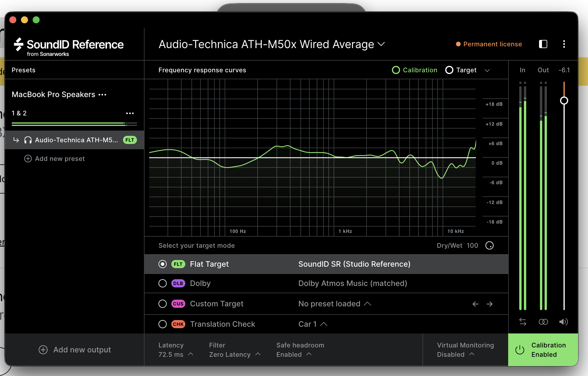Adjust the output volume slider at far right
Image resolution: width=588 pixels, height=376 pixels.
(564, 101)
